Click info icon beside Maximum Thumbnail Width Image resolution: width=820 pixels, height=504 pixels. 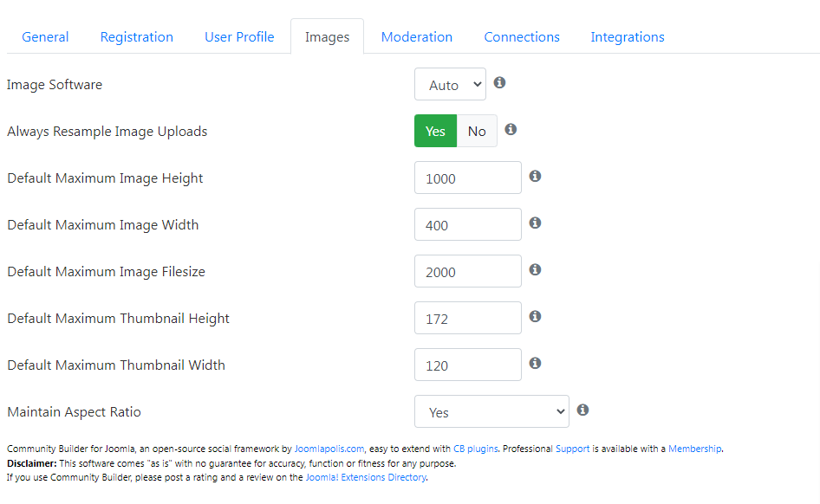[x=535, y=363]
